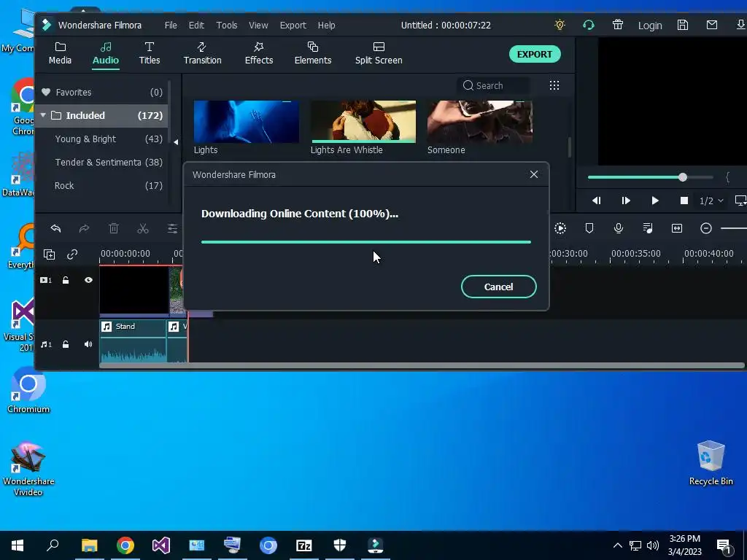Open the Media tab
Viewport: 747px width, 560px height.
click(60, 53)
